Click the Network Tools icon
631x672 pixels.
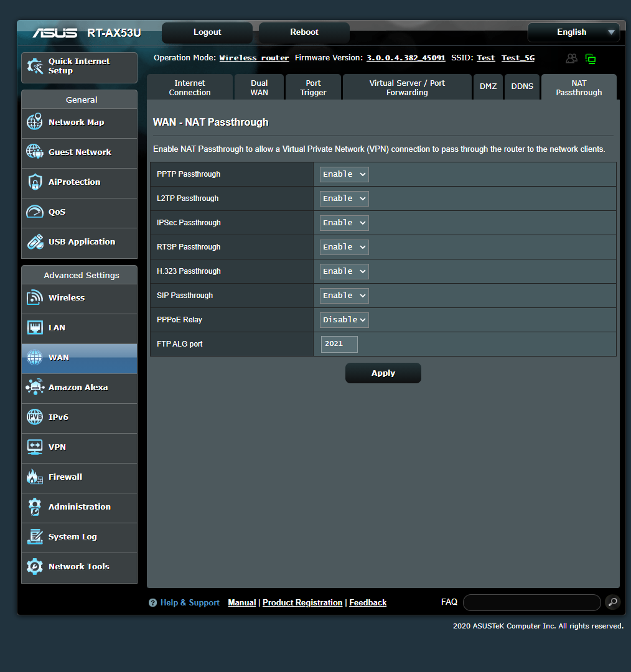pyautogui.click(x=35, y=567)
